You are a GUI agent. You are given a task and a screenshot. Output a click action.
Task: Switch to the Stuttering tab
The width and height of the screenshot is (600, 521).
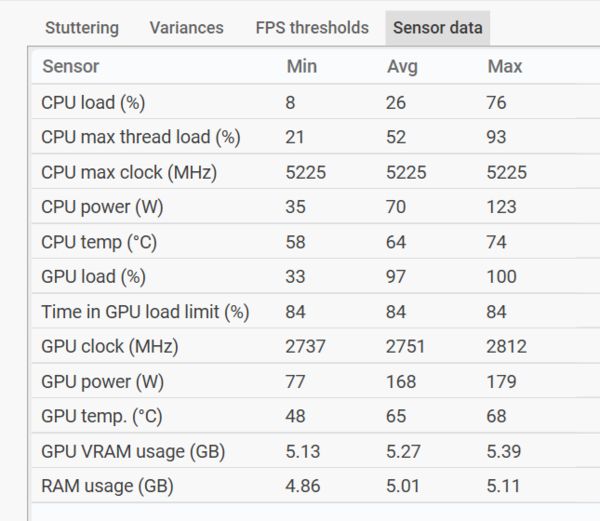tap(81, 28)
